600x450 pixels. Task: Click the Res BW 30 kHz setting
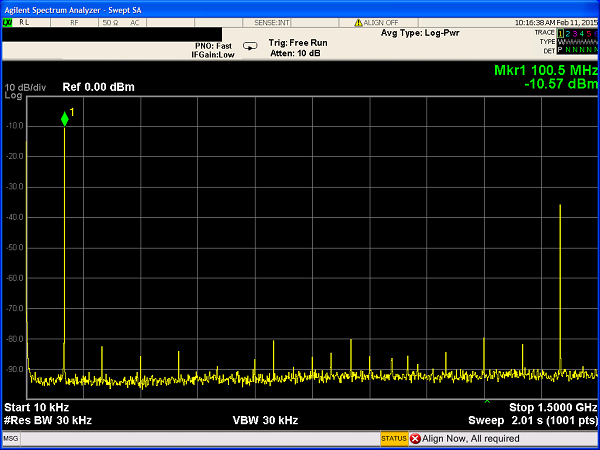(48, 420)
